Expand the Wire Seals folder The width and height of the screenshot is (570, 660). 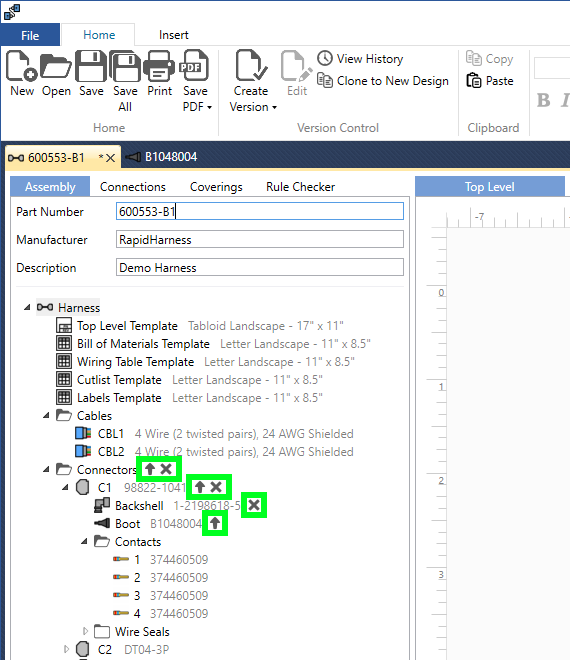(85, 631)
